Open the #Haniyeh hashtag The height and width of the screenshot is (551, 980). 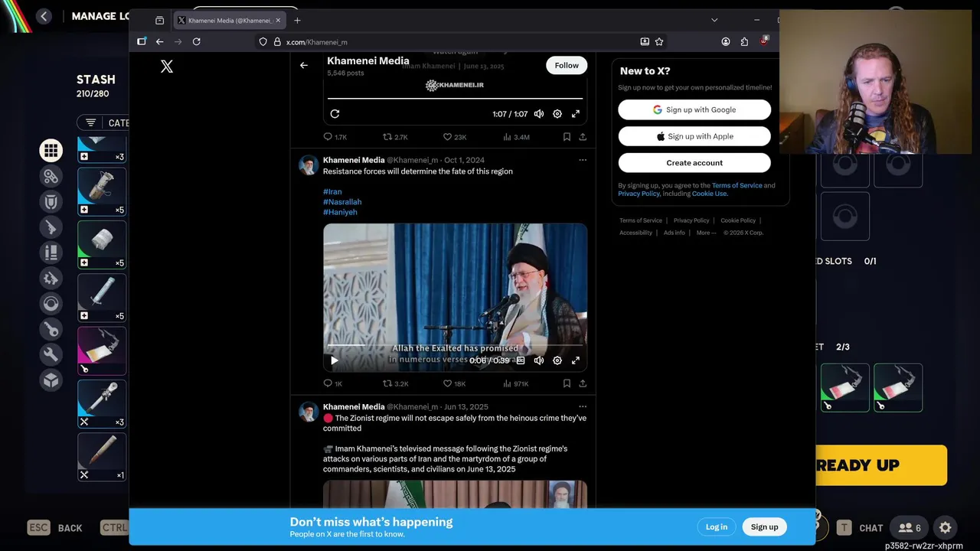click(x=340, y=212)
